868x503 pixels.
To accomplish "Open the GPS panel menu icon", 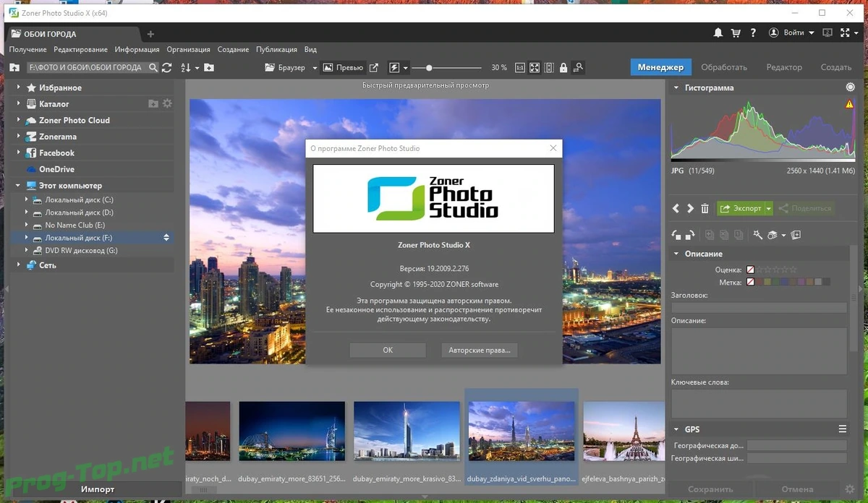I will [843, 429].
